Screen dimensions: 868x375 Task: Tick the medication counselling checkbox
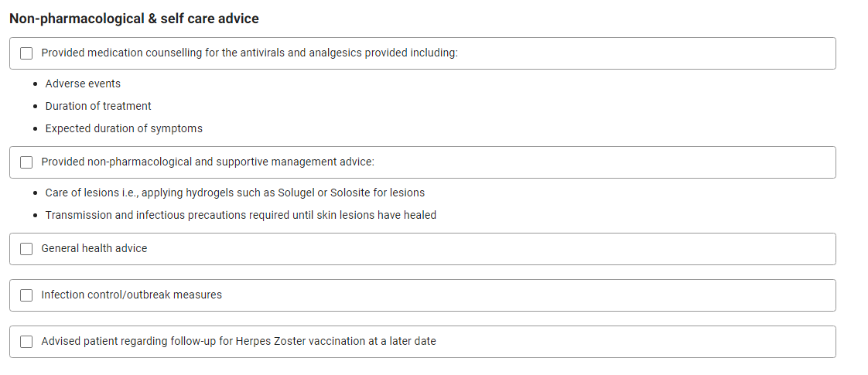click(x=26, y=53)
